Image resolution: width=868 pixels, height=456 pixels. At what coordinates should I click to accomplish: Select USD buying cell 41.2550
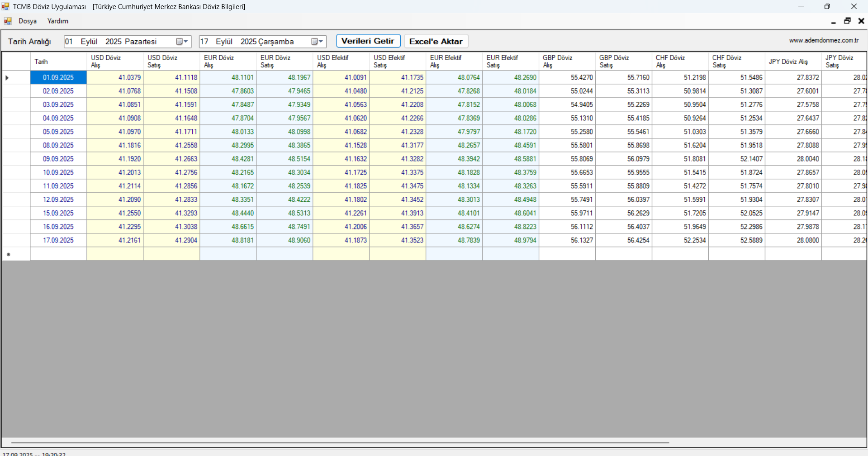click(115, 213)
